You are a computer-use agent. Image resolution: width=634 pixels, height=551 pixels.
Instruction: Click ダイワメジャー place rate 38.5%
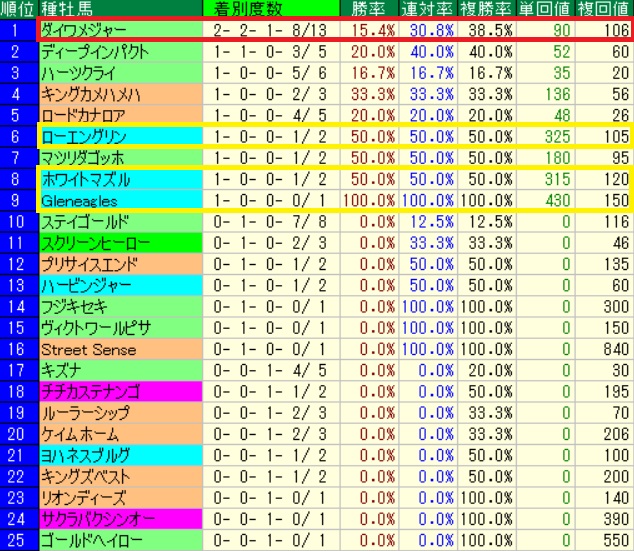490,30
